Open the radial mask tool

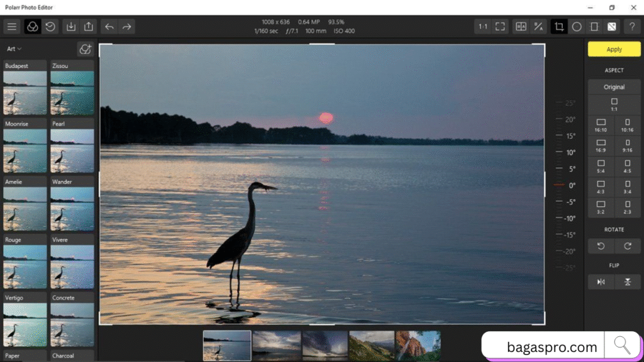[577, 26]
